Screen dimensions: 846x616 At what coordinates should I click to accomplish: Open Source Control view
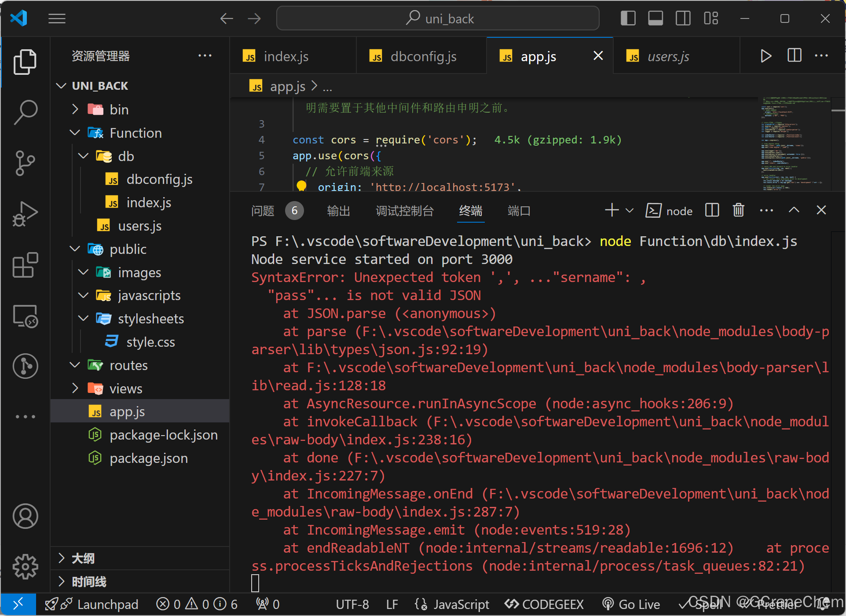coord(25,163)
